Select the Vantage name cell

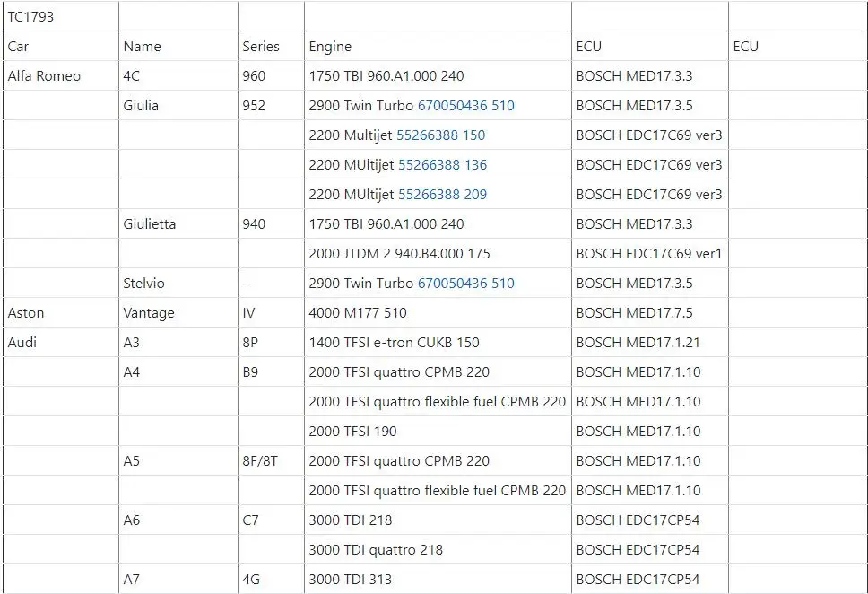[x=178, y=312]
